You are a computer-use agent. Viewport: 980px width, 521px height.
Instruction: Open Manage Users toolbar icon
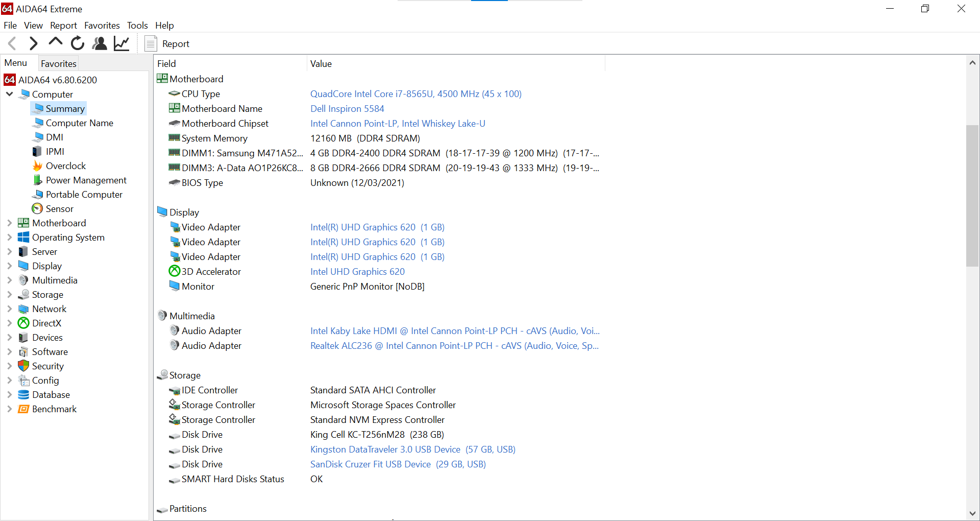100,43
